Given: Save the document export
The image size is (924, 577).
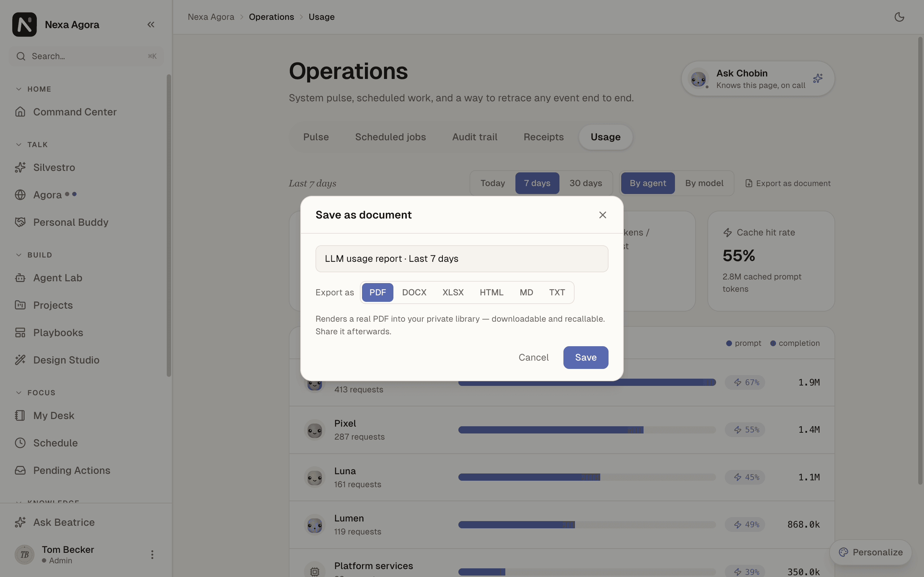Looking at the screenshot, I should click(x=586, y=358).
